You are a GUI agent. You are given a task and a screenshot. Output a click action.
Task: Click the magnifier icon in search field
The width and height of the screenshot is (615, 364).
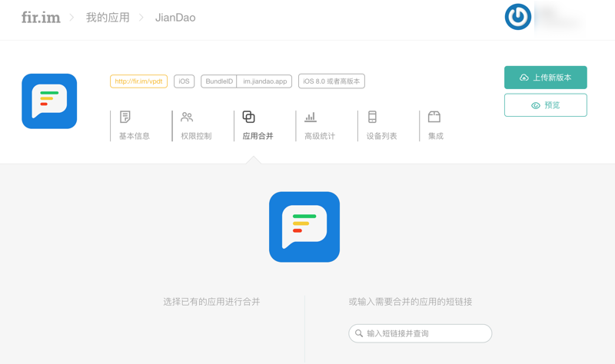359,333
